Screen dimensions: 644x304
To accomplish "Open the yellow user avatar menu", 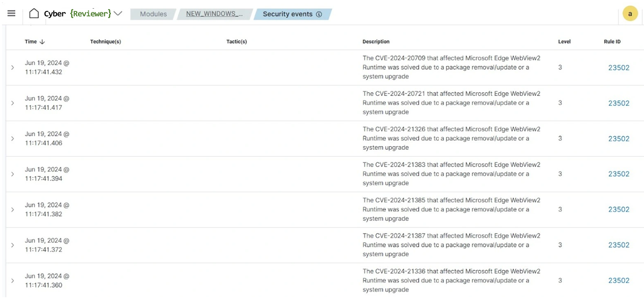I will 630,14.
